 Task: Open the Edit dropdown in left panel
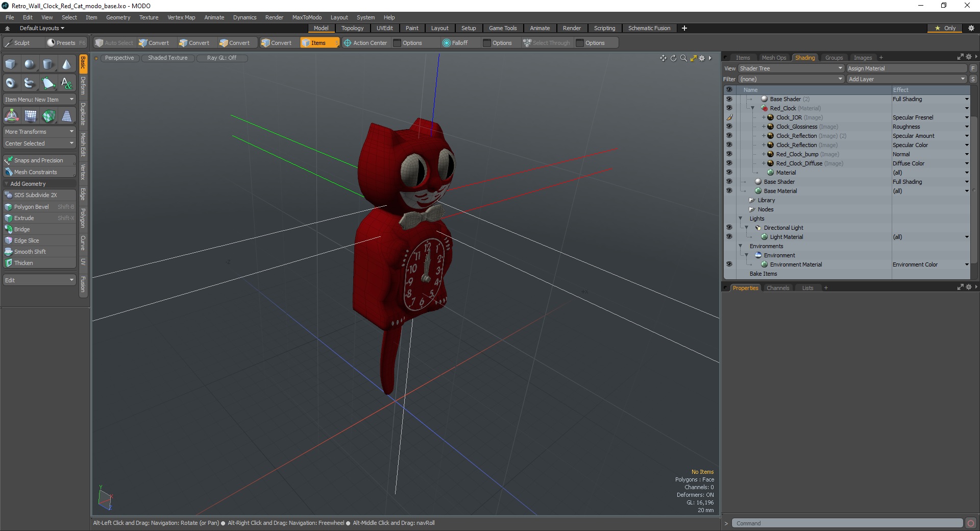coord(39,280)
